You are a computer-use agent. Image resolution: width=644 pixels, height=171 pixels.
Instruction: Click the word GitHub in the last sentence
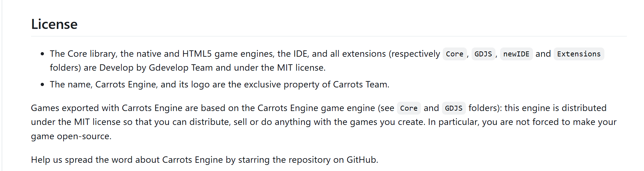tap(361, 160)
